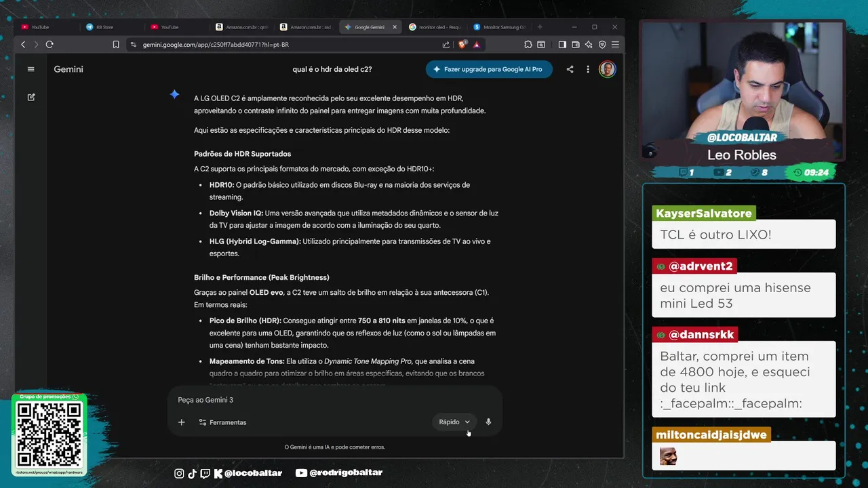
Task: Switch to the Amazon.com.br qn tab
Action: (x=241, y=27)
